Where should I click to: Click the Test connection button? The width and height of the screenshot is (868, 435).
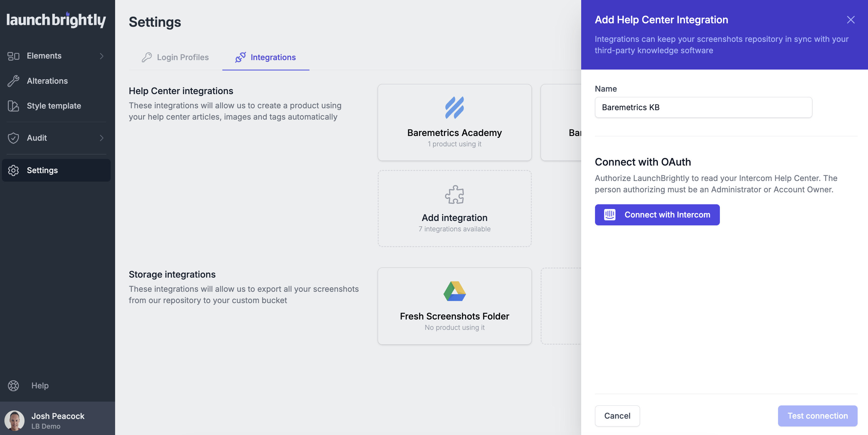click(817, 416)
